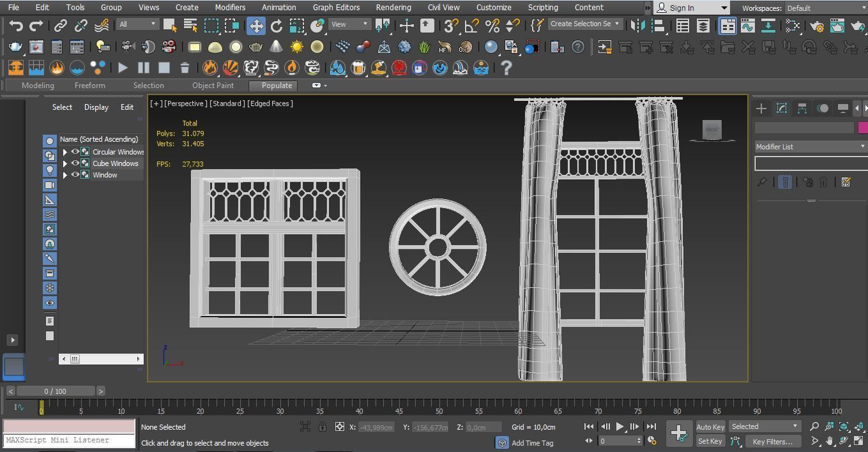Open the All selection filter dropdown
Viewport: 868px width, 452px height.
(x=137, y=24)
